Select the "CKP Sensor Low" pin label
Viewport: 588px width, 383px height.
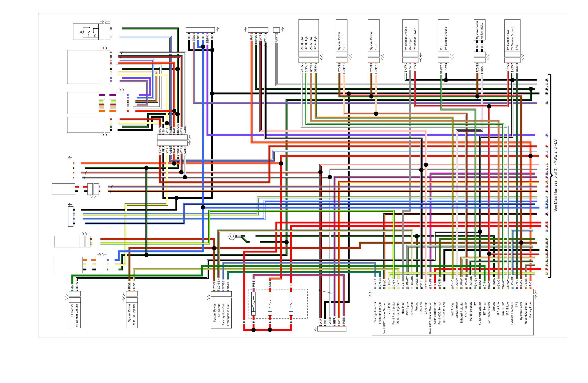(444, 312)
